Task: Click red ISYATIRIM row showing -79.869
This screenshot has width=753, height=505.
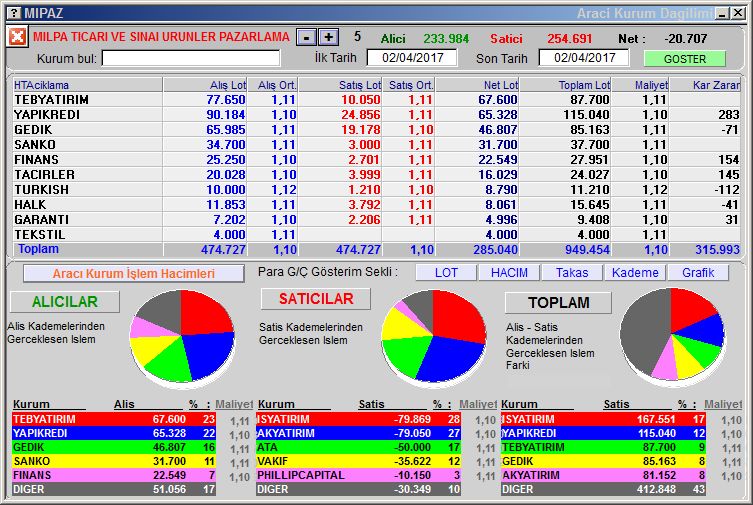Action: coord(359,419)
